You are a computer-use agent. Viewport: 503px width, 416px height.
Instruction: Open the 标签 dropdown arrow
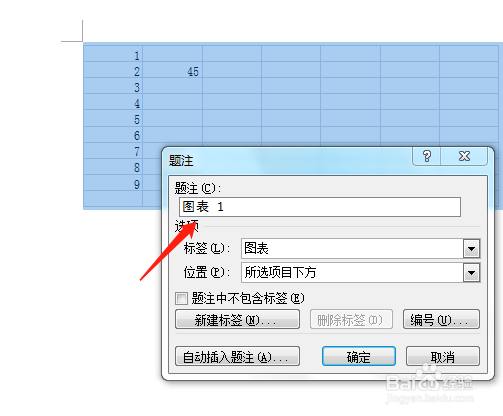pos(471,249)
